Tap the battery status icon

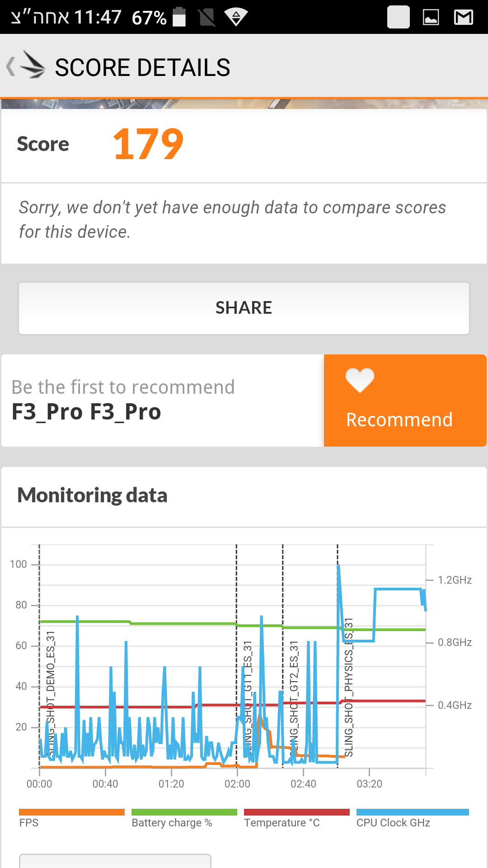tap(179, 17)
